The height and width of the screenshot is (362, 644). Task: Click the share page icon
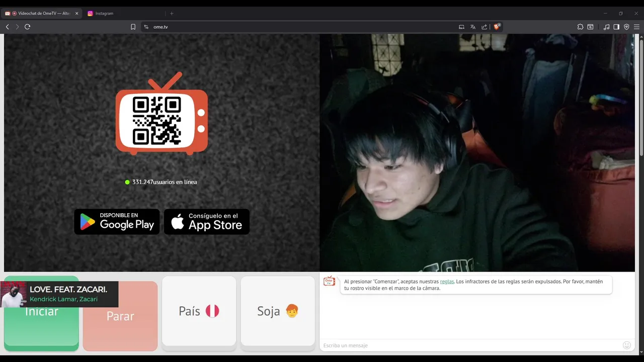(x=485, y=27)
